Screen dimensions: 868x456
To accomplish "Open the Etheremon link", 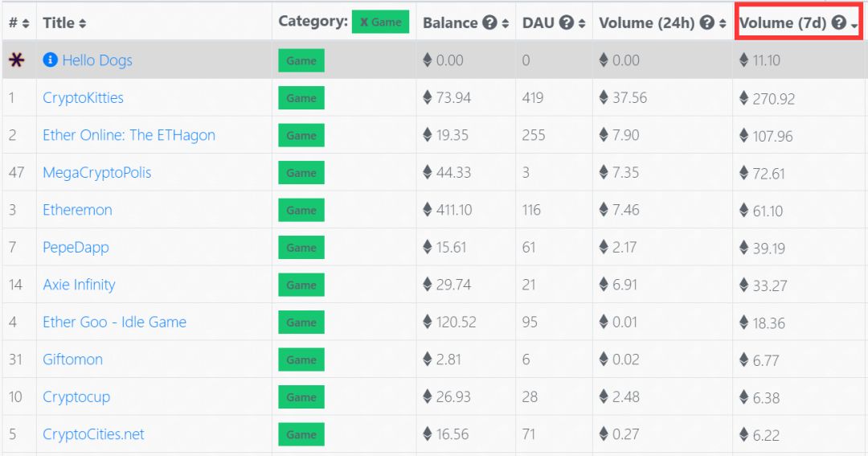I will coord(77,209).
